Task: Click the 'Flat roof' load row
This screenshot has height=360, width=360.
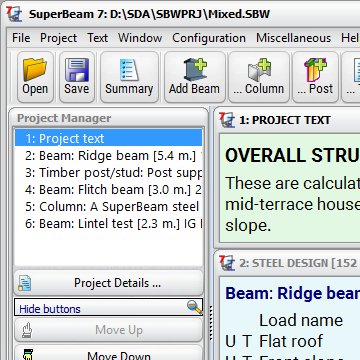Action: click(291, 341)
